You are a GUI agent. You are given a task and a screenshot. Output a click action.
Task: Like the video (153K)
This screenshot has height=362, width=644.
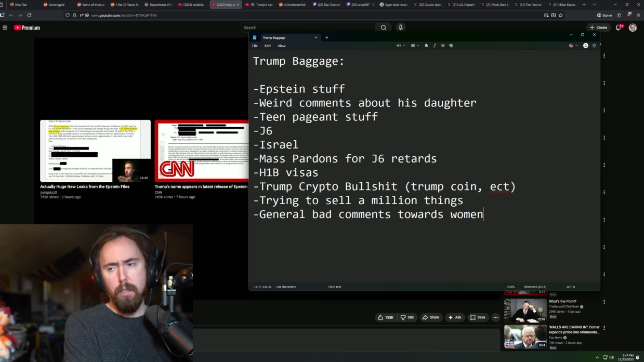tap(386, 317)
